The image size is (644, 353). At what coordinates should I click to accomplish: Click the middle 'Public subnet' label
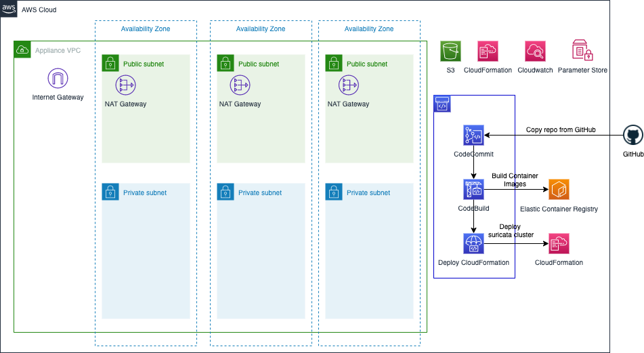(x=259, y=64)
